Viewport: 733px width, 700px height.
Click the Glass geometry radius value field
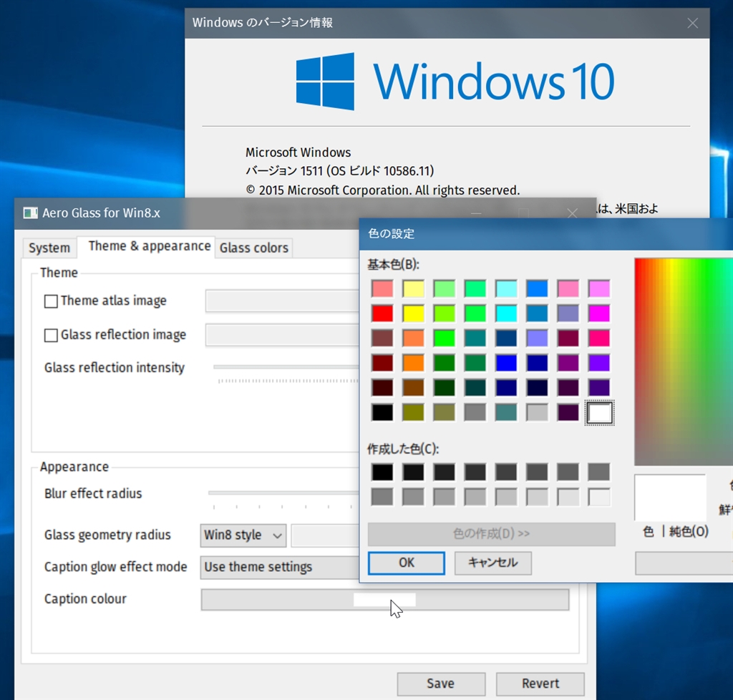[326, 535]
